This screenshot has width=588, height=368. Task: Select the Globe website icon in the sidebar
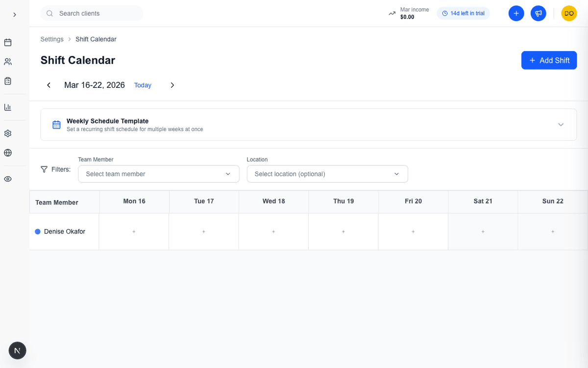pos(7,153)
